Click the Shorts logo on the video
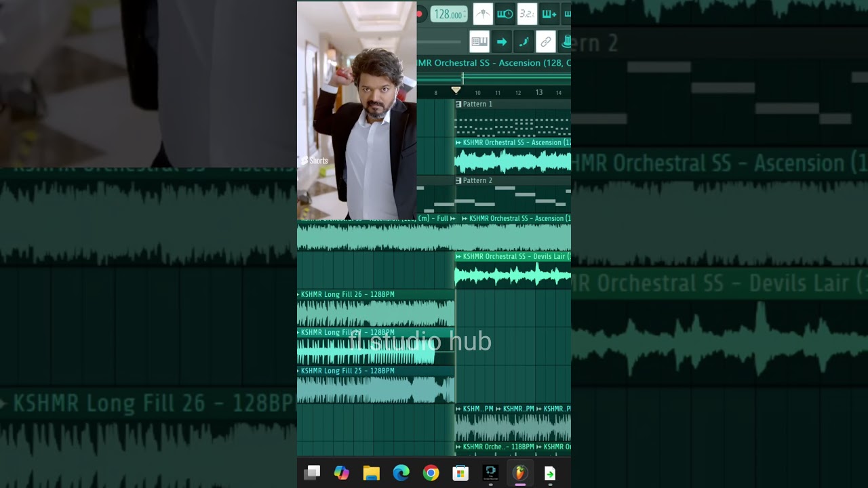868x488 pixels. click(315, 161)
